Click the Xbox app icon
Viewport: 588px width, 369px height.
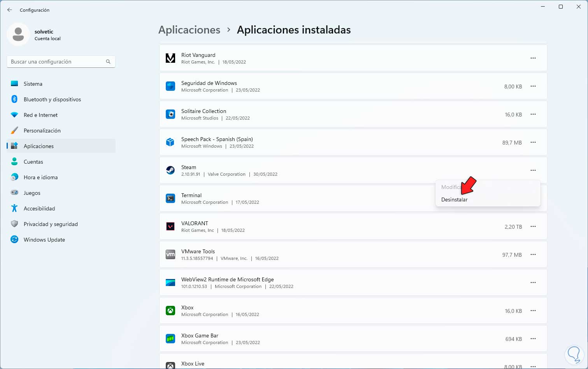[x=170, y=311]
